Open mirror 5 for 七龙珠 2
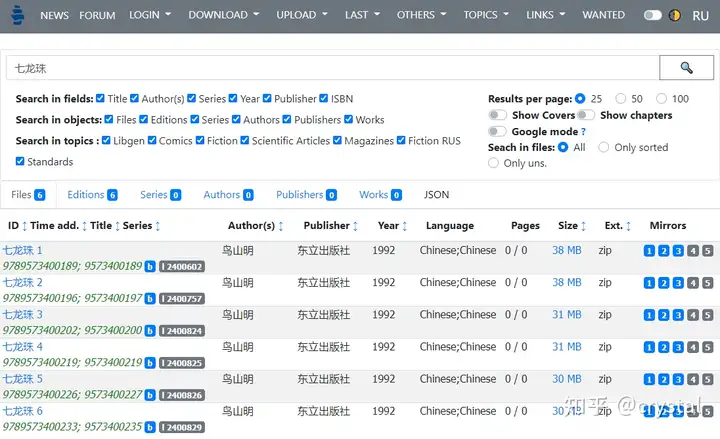This screenshot has width=720, height=439. (708, 283)
